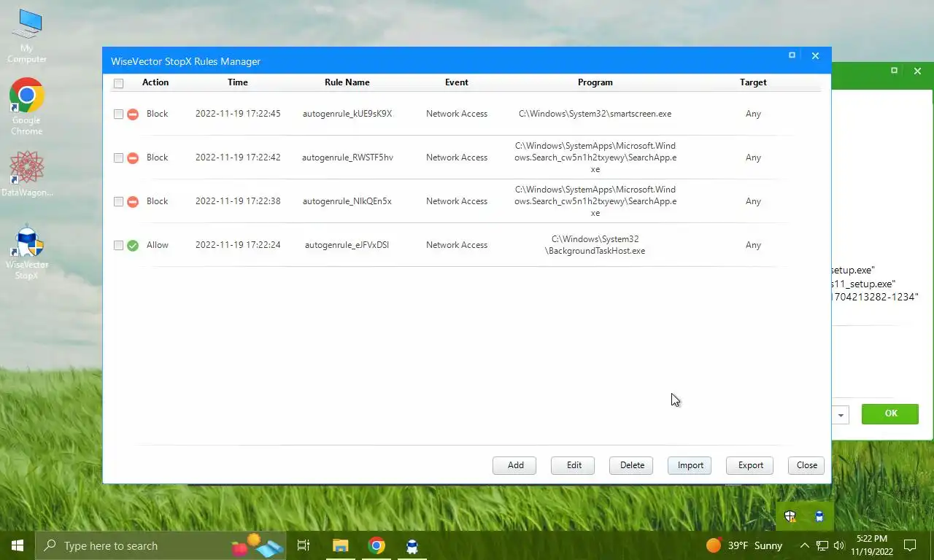Click the green Allow icon for BackgroundTaskHost rule
Screen dimensions: 934x560
(x=133, y=245)
